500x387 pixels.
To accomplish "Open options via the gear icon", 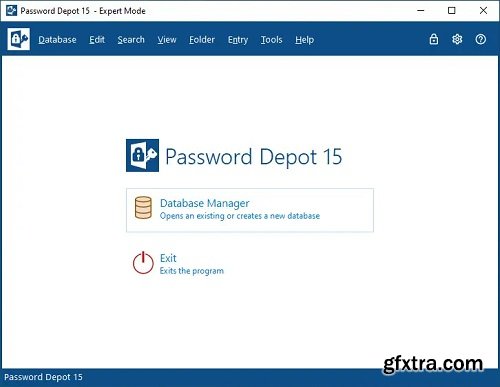I will tap(457, 39).
